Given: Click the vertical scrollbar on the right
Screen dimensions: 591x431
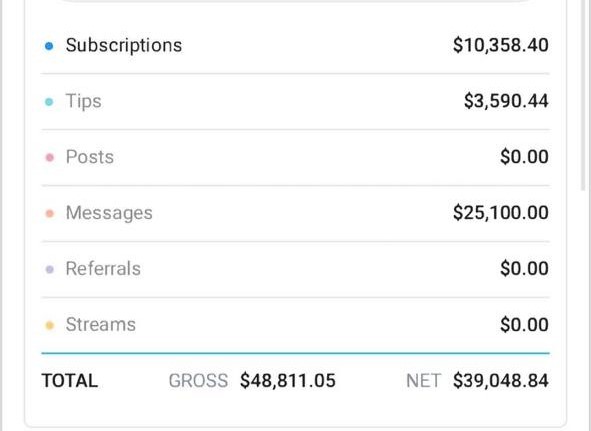Looking at the screenshot, I should (583, 94).
